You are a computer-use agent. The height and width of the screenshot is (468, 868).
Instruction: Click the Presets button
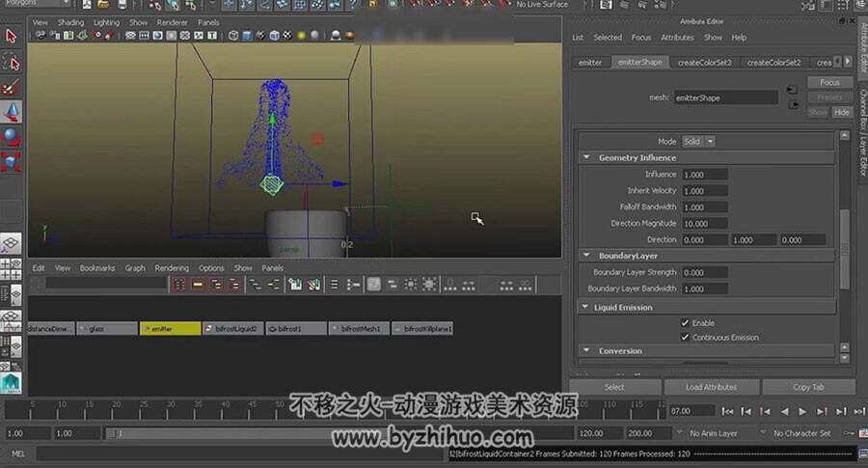(829, 96)
